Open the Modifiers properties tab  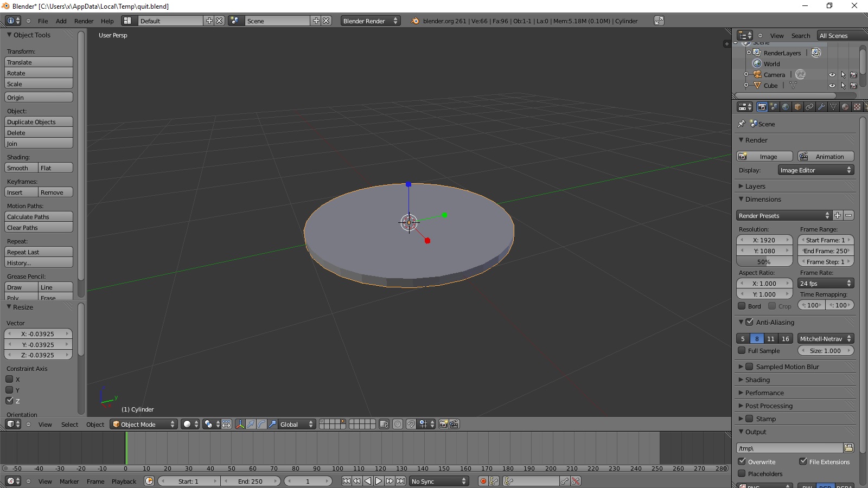[820, 107]
